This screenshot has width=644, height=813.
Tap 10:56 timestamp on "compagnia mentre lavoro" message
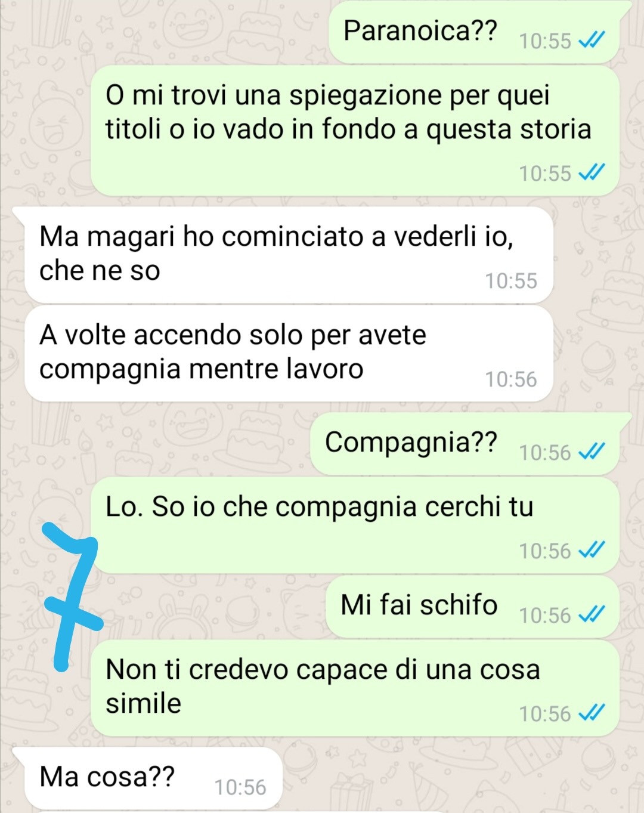click(x=511, y=379)
